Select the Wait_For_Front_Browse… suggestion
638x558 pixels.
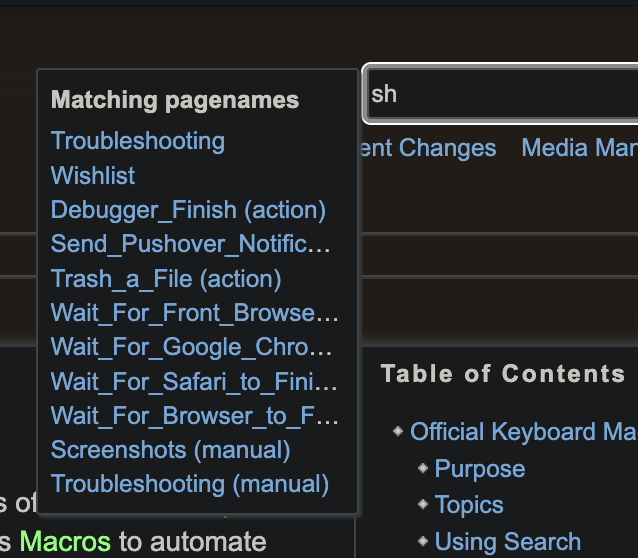[x=195, y=313]
